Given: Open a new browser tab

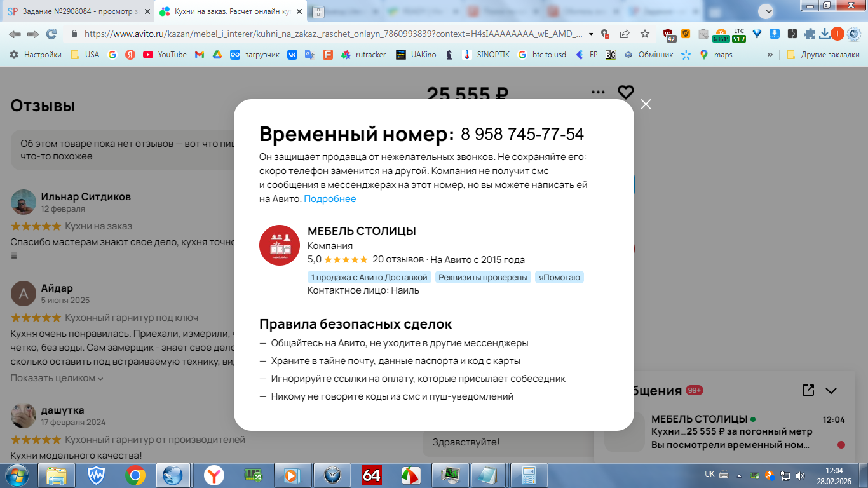Looking at the screenshot, I should [x=318, y=11].
